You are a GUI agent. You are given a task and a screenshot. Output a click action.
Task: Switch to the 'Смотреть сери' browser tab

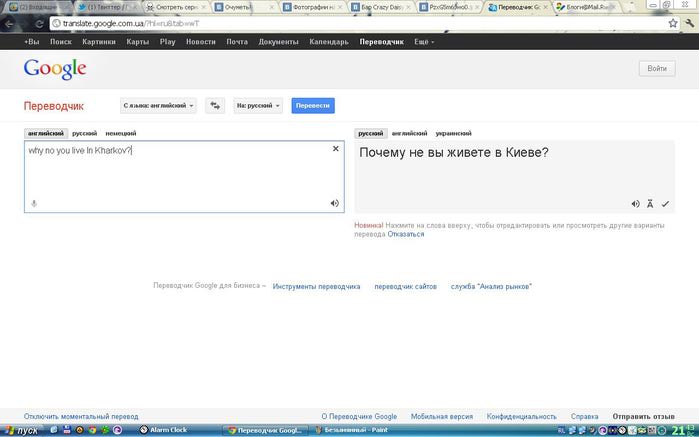tap(177, 7)
